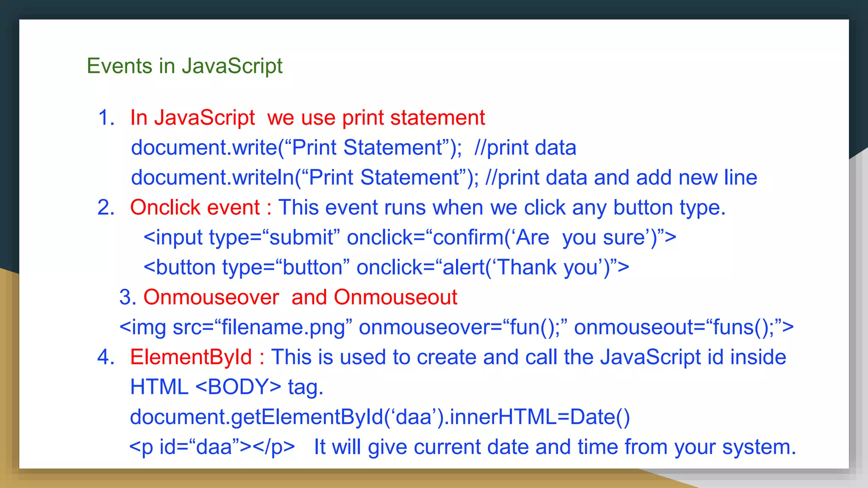Click the red 'Onclick event :' heading
This screenshot has width=868, height=488.
(201, 208)
